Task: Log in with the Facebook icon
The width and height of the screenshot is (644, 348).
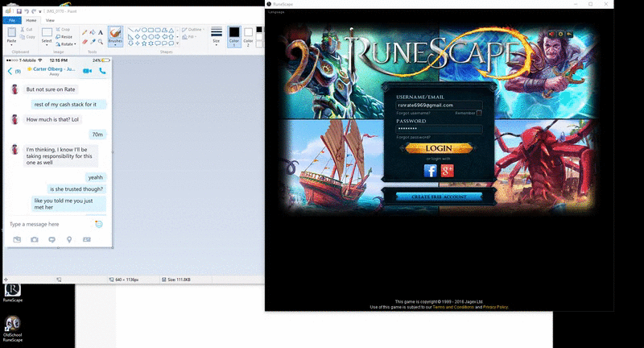Action: click(x=430, y=171)
